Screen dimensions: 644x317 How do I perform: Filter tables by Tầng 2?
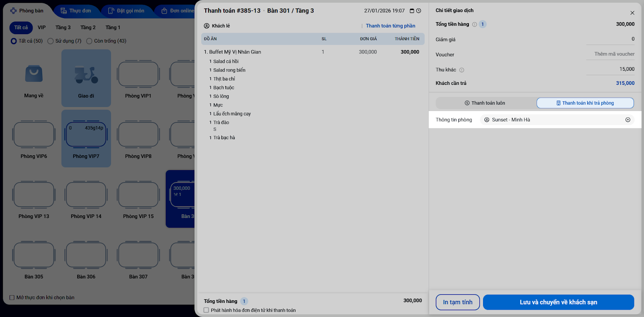pos(88,28)
